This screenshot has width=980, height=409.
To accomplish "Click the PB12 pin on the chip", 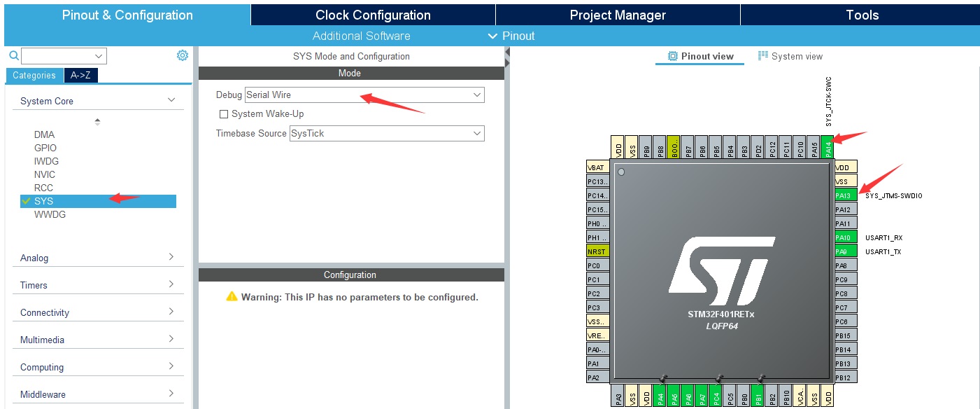I will coord(846,377).
